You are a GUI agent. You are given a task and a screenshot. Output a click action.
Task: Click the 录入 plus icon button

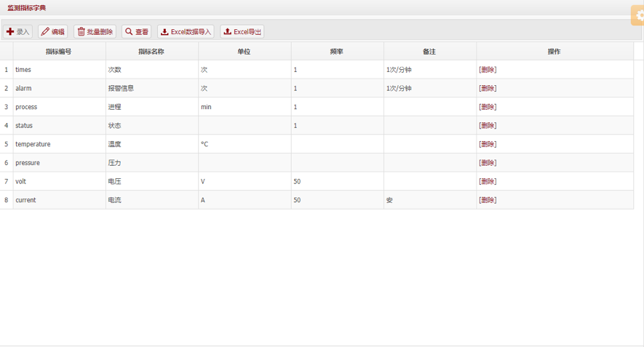coord(18,32)
